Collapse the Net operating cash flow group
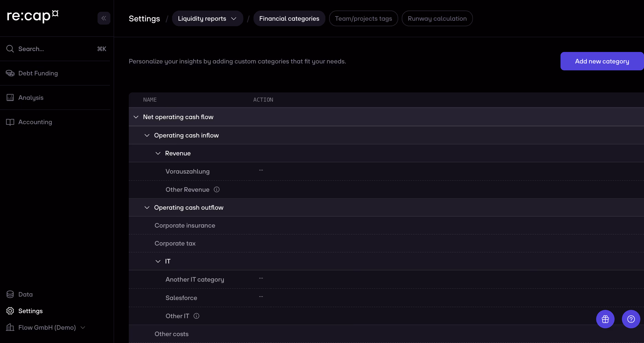This screenshot has width=644, height=343. pyautogui.click(x=136, y=117)
